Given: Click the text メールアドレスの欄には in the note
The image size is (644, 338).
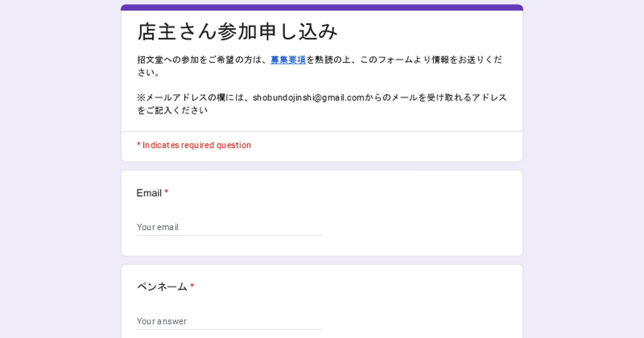Looking at the screenshot, I should point(195,98).
